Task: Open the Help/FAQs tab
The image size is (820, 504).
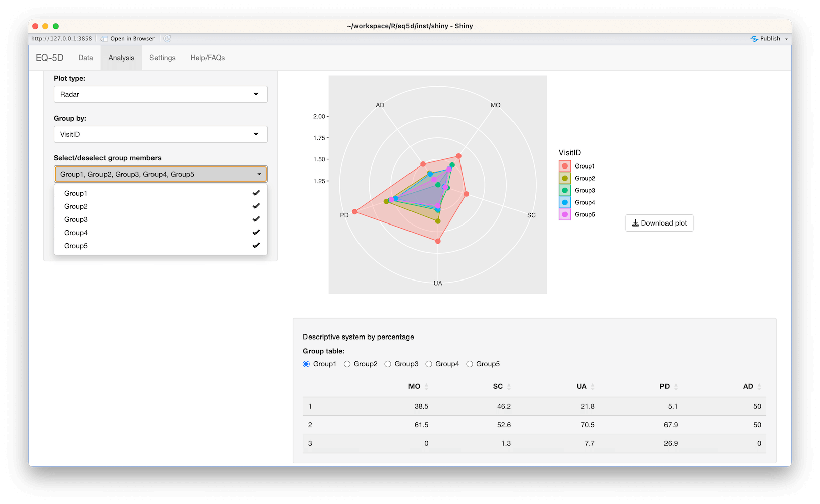Action: click(207, 58)
